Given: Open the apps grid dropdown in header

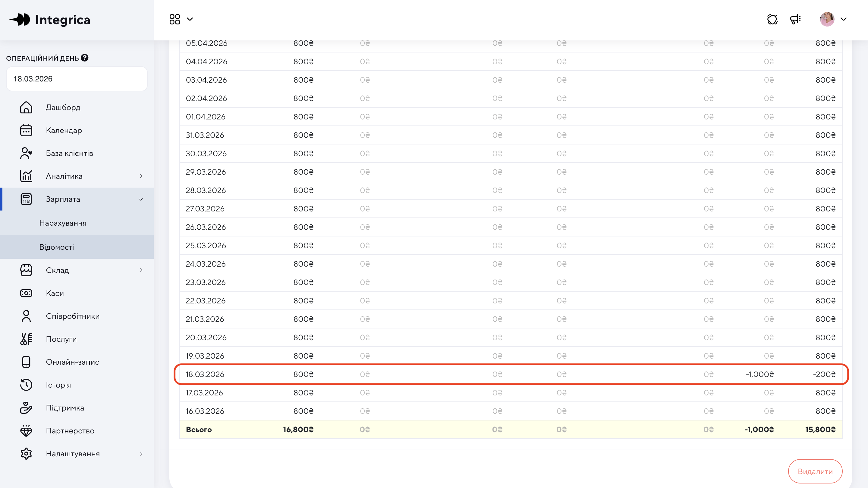Looking at the screenshot, I should (x=181, y=20).
